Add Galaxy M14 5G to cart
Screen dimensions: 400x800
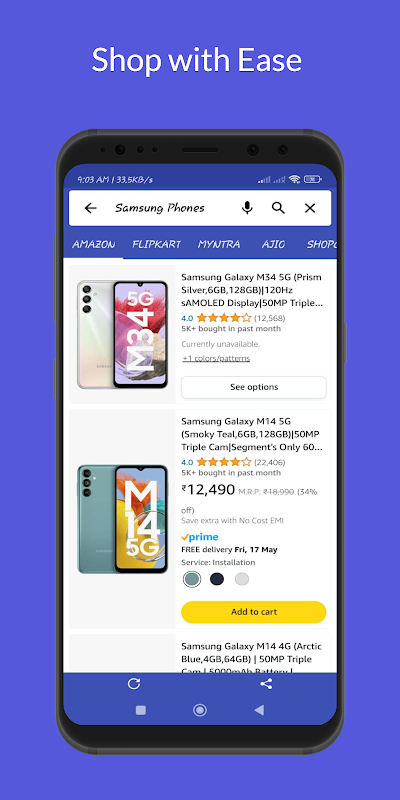click(x=254, y=612)
